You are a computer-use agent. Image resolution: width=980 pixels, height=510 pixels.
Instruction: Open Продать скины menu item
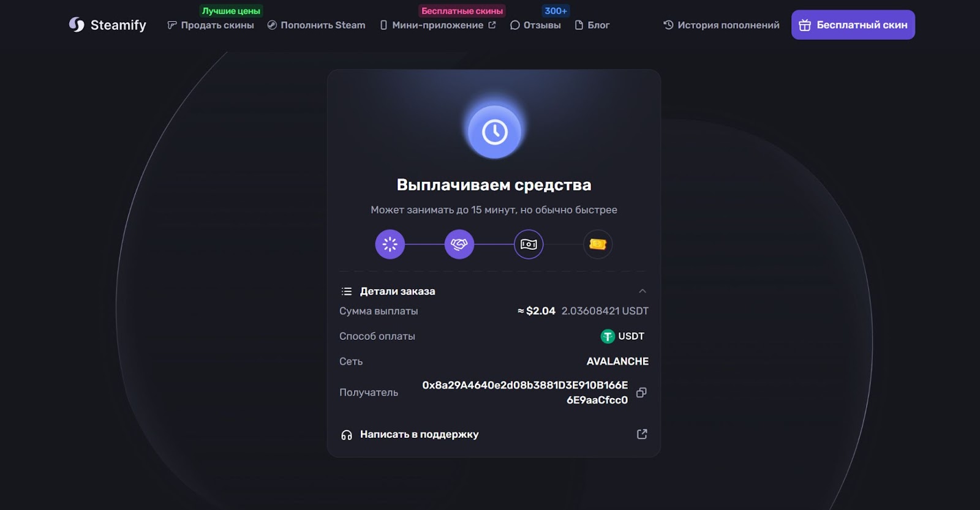pyautogui.click(x=211, y=25)
